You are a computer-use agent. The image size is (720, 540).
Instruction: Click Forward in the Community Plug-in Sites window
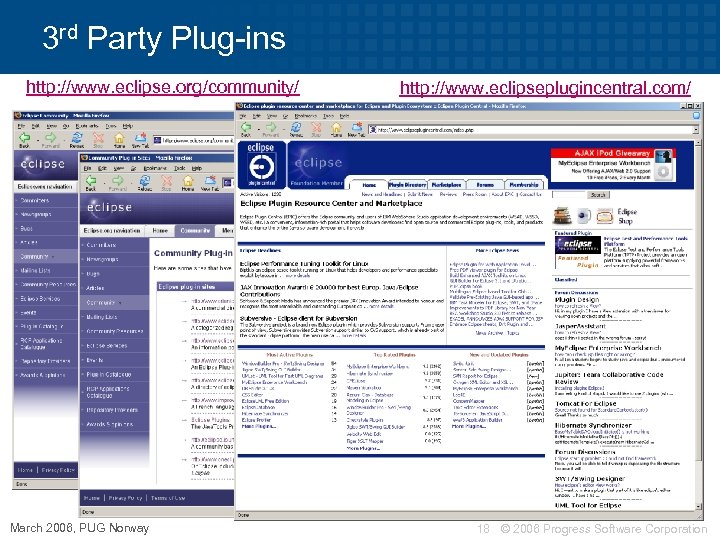tap(118, 182)
